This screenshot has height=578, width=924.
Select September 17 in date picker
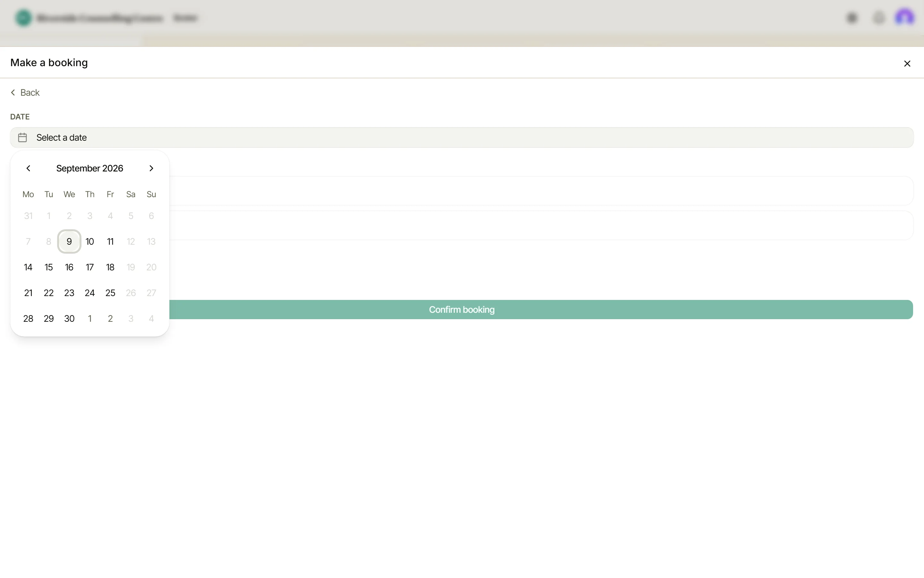[x=90, y=267]
